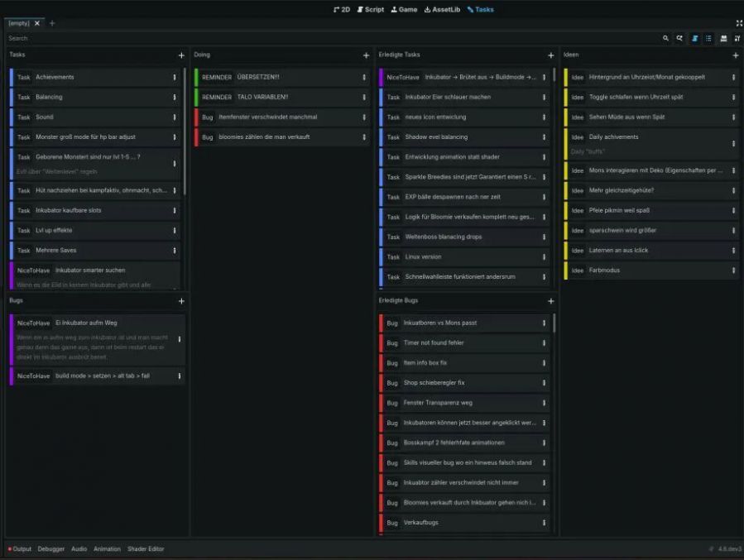
Task: Open the options menu for the Achievements task
Action: coord(174,77)
